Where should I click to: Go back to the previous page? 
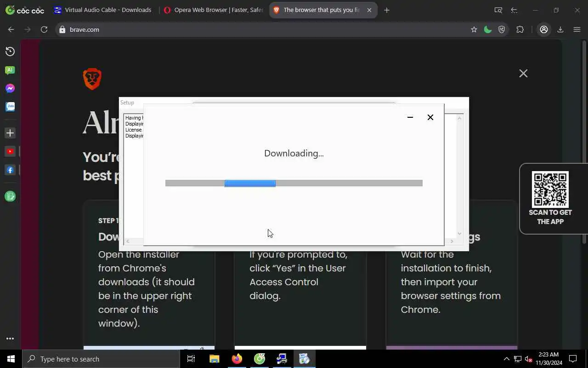(11, 29)
